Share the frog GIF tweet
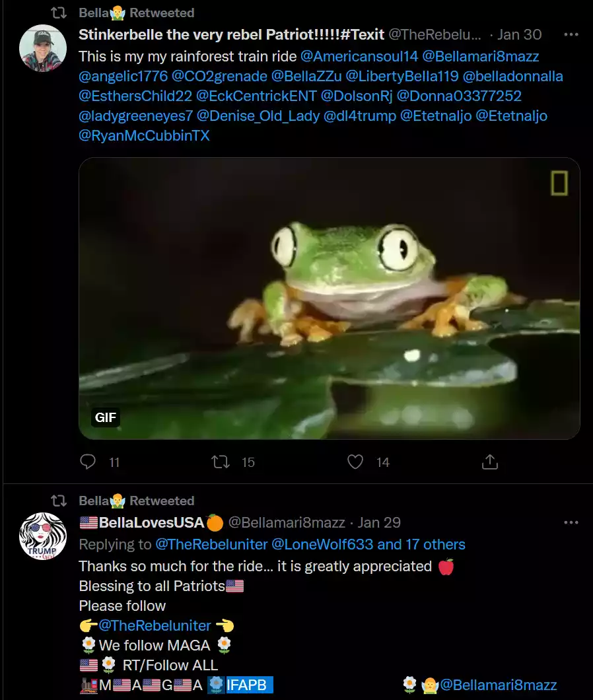The height and width of the screenshot is (700, 593). (489, 462)
